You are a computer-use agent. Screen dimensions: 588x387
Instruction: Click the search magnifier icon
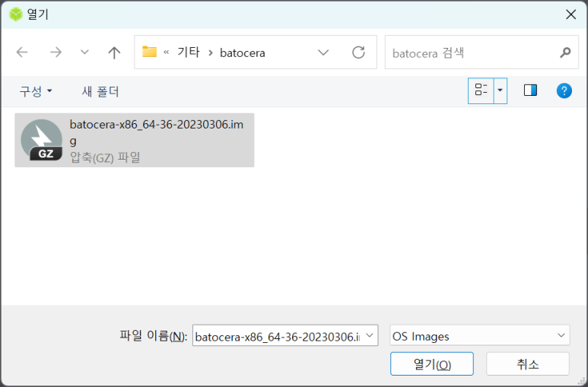pyautogui.click(x=565, y=52)
